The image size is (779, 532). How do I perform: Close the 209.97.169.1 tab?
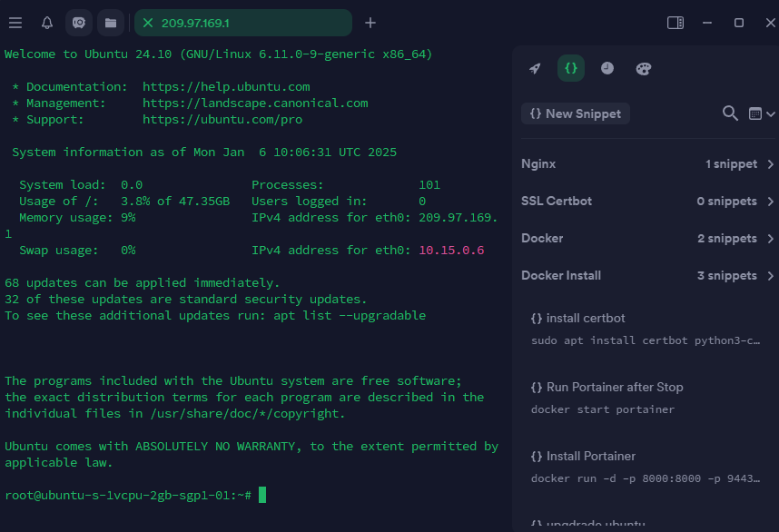coord(148,23)
